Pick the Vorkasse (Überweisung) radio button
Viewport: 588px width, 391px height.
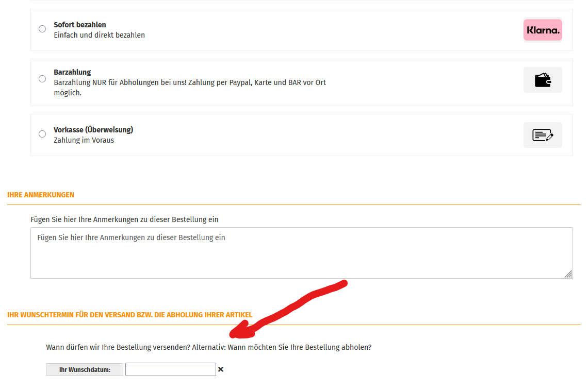[x=42, y=134]
